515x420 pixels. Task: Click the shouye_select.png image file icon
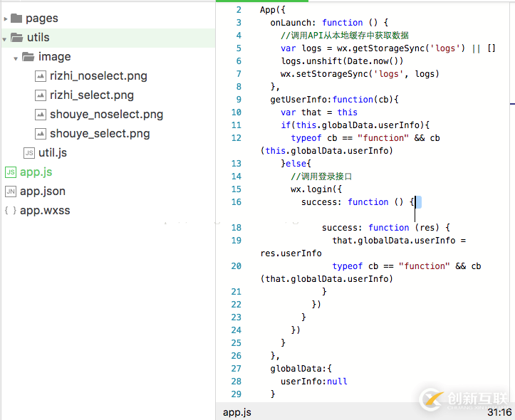pos(41,134)
